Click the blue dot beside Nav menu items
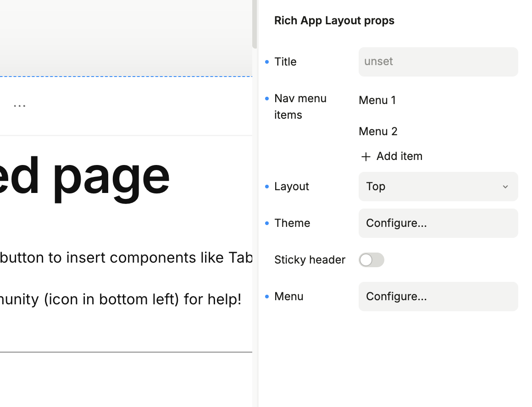This screenshot has height=407, width=532. click(267, 99)
